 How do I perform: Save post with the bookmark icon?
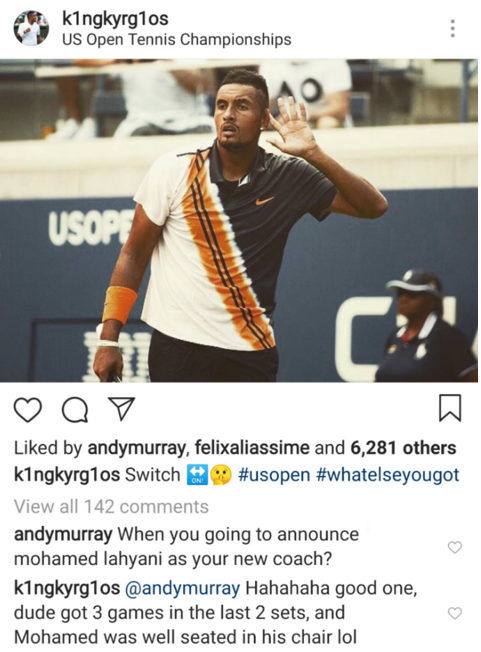pos(450,408)
